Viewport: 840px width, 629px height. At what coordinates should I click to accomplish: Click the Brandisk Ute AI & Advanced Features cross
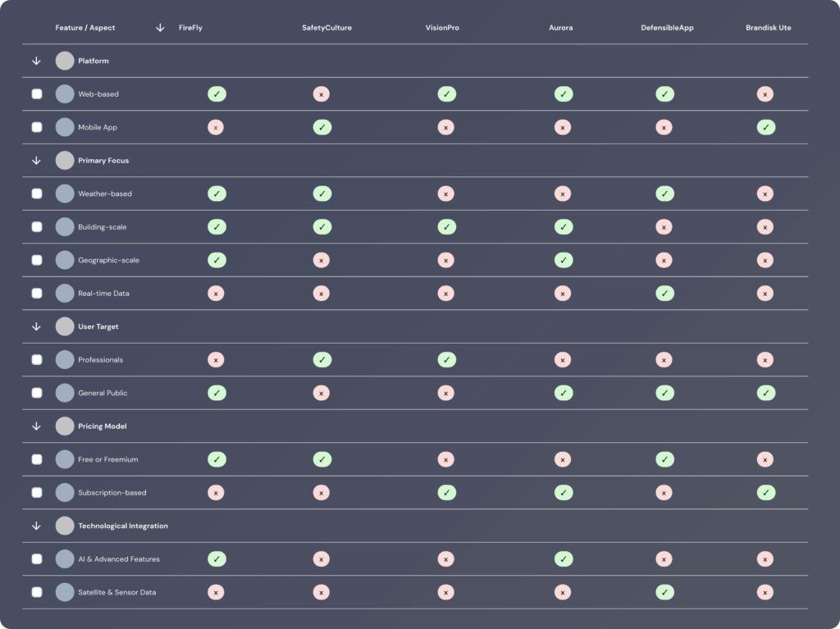click(765, 559)
